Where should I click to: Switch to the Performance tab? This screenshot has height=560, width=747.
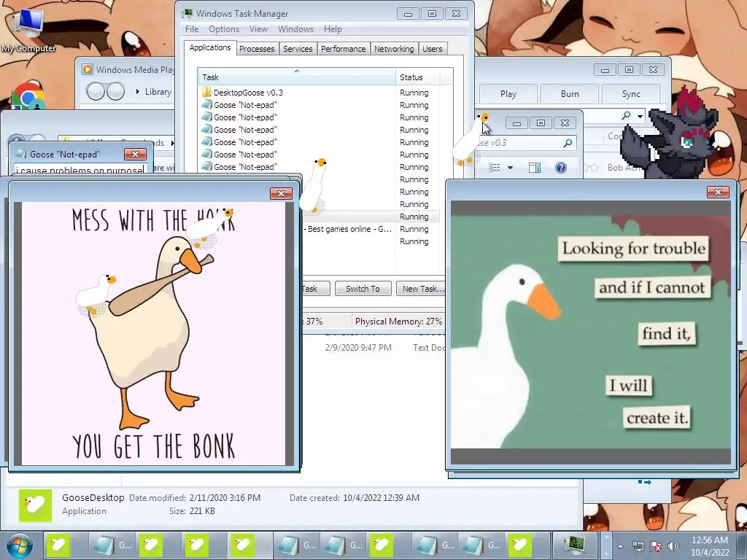pos(343,49)
